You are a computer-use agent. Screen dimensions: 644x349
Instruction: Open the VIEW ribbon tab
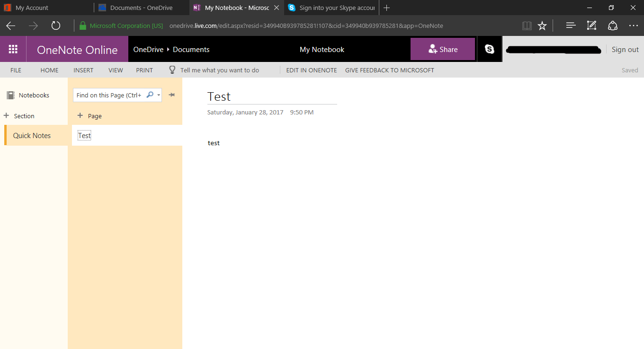[116, 70]
